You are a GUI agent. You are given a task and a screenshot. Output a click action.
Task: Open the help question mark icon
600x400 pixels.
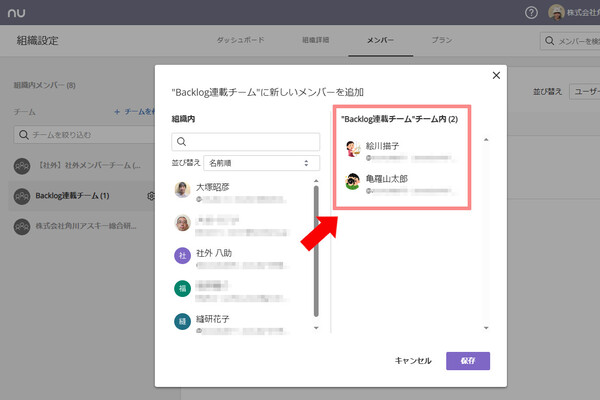[x=531, y=13]
